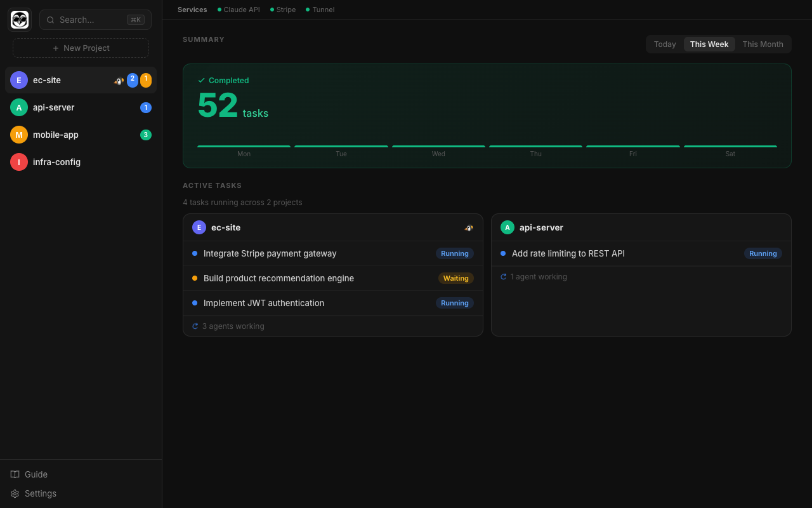The image size is (812, 508).
Task: Click the ⌘K shortcut hint
Action: coord(136,20)
